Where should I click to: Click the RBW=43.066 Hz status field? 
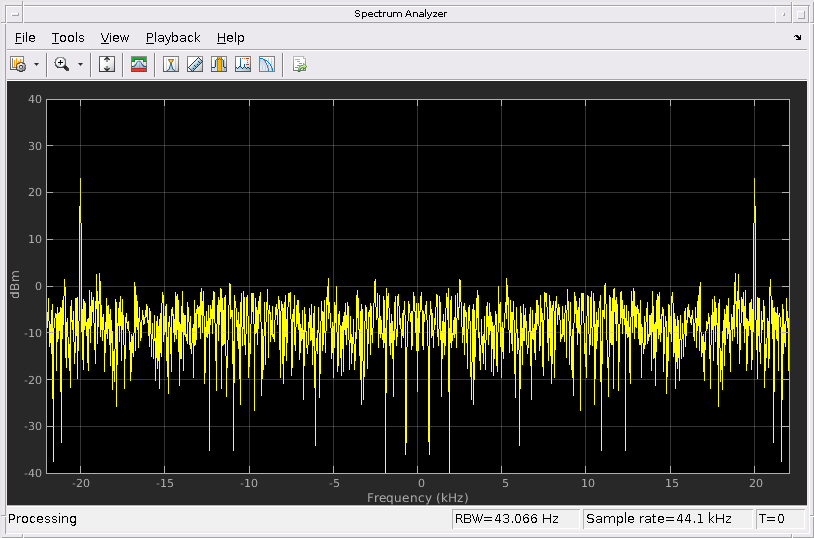(x=515, y=519)
